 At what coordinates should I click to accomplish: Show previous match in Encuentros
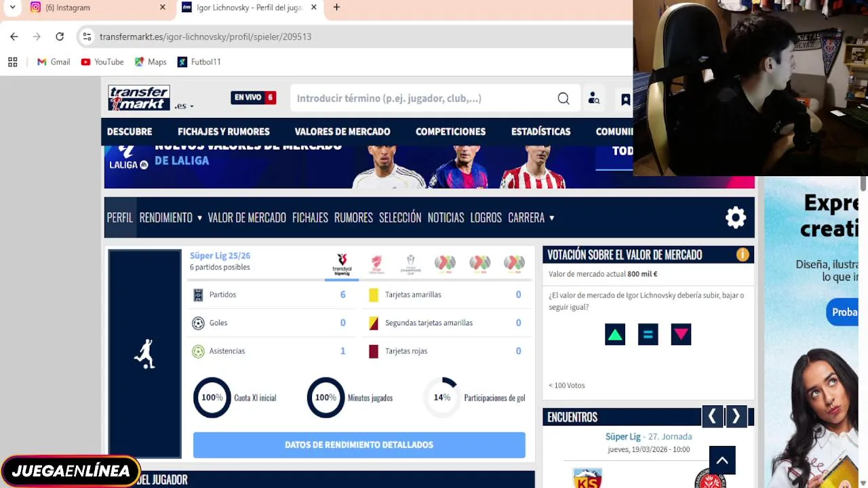tap(712, 416)
